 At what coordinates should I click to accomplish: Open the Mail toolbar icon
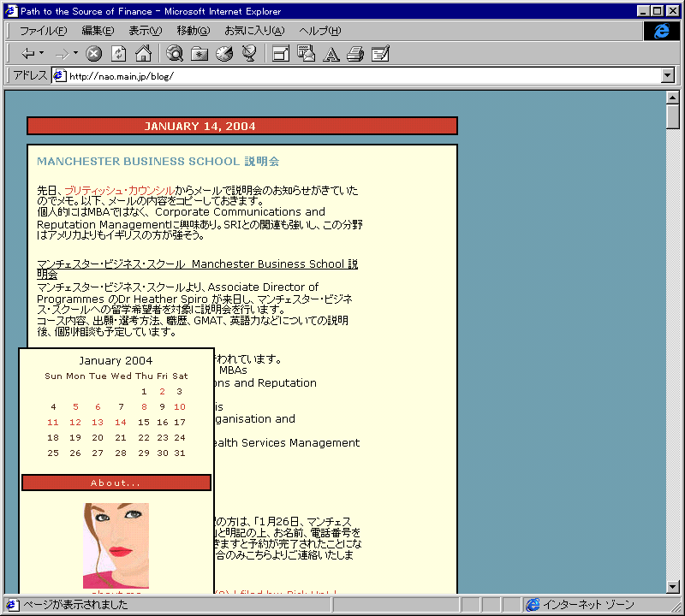pos(306,53)
